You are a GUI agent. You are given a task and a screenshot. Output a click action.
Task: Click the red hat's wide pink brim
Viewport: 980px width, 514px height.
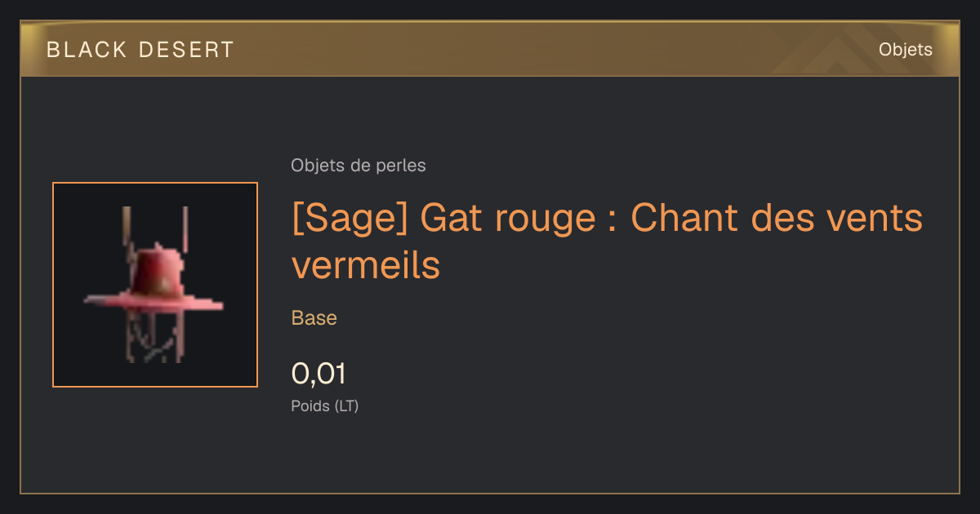coord(154,300)
